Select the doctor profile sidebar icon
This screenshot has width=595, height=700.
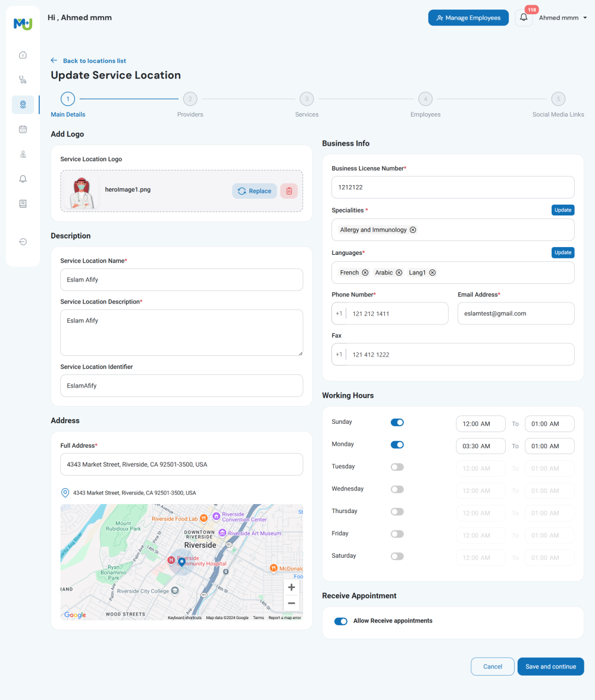pyautogui.click(x=23, y=154)
